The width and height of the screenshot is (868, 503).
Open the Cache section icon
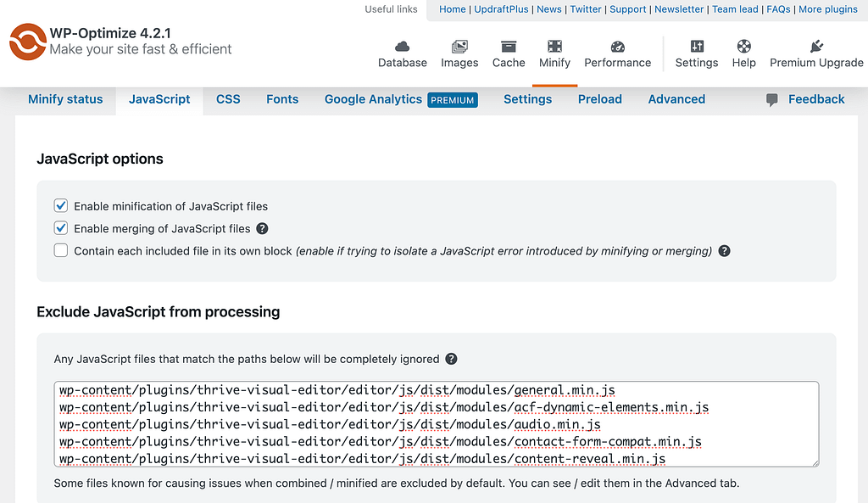click(509, 46)
